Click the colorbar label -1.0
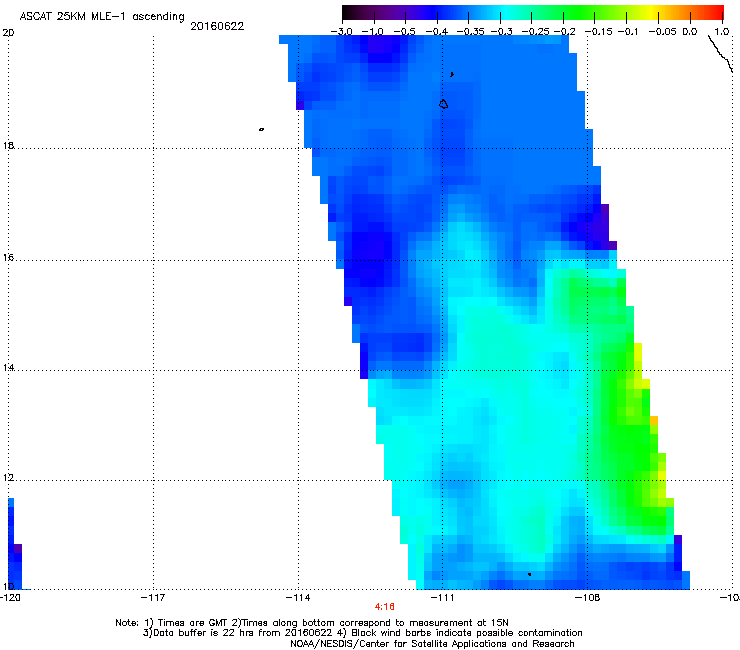740x650 pixels. [x=372, y=32]
